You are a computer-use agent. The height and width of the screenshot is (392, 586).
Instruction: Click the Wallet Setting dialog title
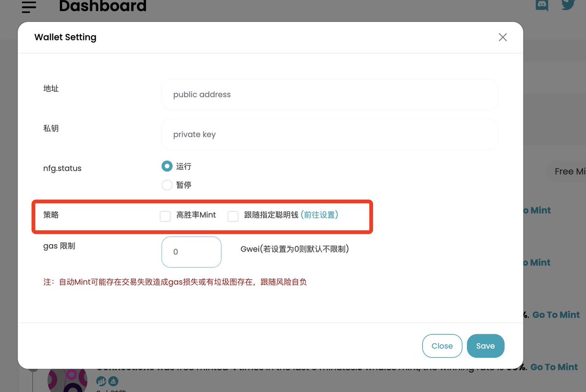point(65,37)
